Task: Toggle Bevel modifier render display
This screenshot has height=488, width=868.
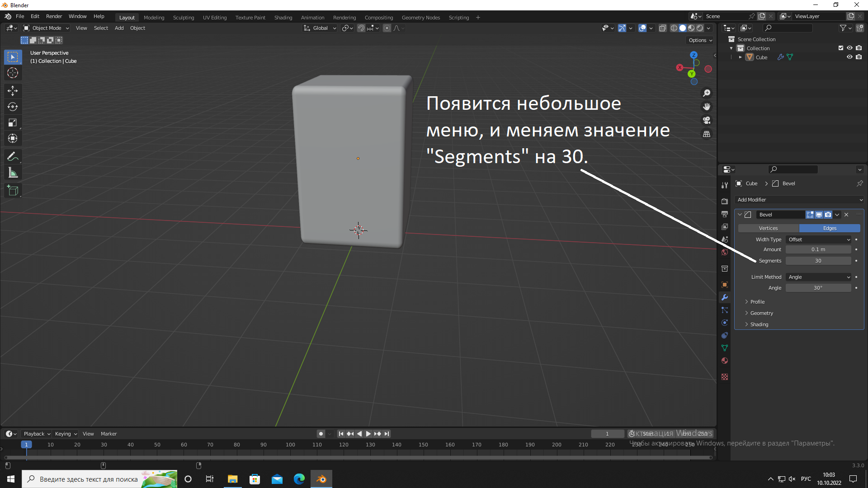Action: [828, 215]
